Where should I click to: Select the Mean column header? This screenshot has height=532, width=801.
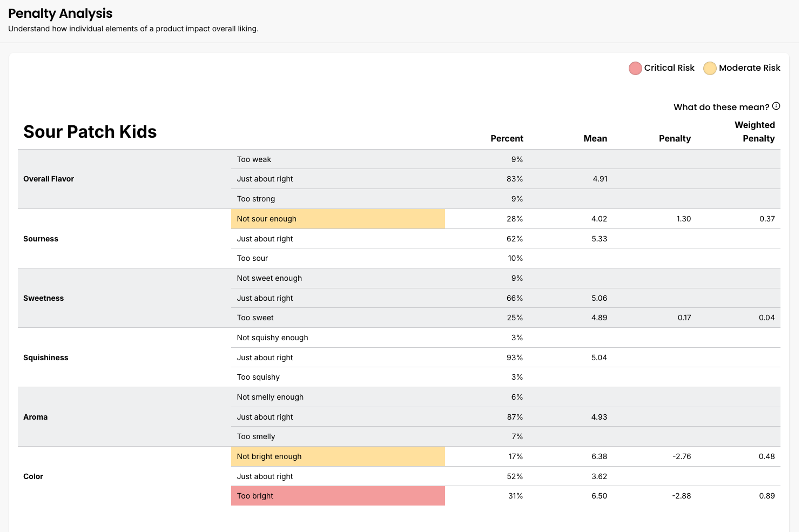[x=595, y=138]
